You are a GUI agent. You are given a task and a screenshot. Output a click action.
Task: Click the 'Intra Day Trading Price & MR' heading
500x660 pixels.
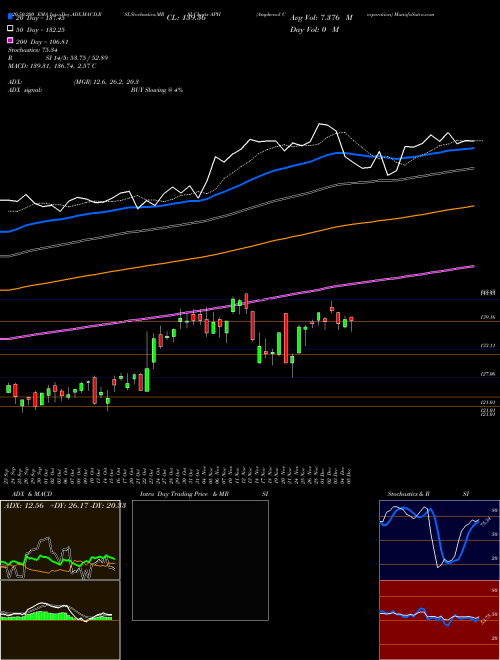[x=184, y=494]
